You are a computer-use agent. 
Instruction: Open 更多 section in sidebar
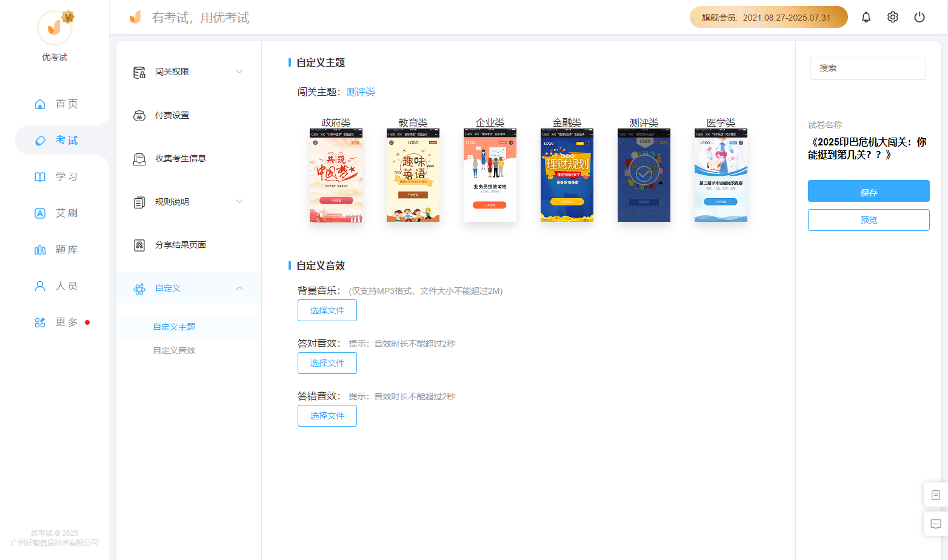click(67, 322)
